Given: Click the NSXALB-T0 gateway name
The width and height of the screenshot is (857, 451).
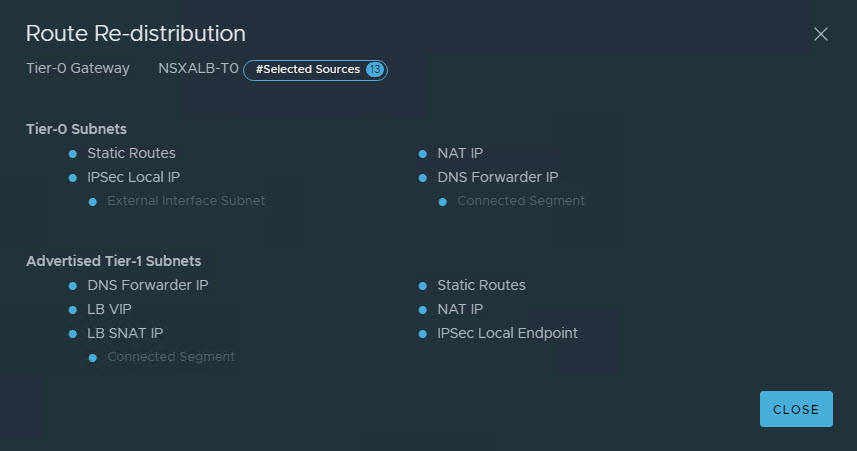Looking at the screenshot, I should [x=198, y=69].
